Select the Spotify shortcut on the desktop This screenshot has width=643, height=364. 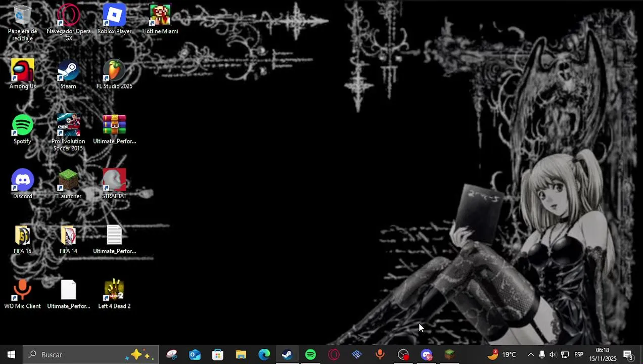pyautogui.click(x=22, y=130)
